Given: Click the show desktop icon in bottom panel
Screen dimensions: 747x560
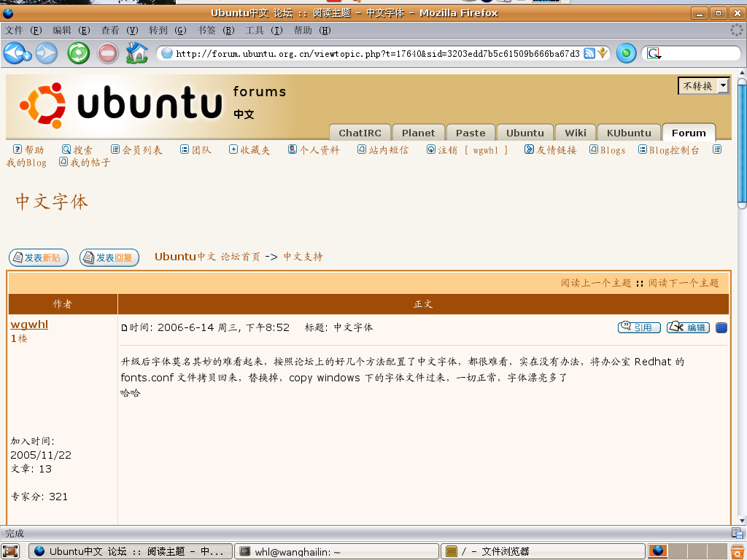Looking at the screenshot, I should click(10, 551).
